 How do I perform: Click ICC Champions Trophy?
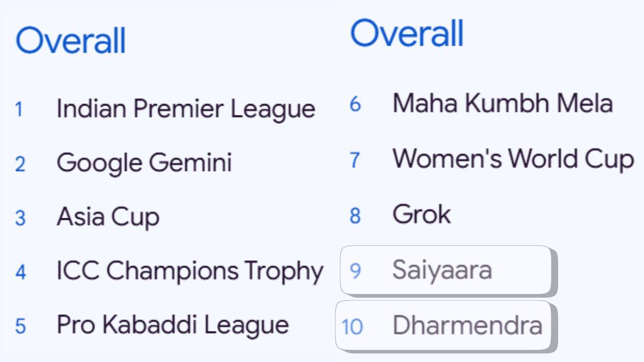[189, 271]
